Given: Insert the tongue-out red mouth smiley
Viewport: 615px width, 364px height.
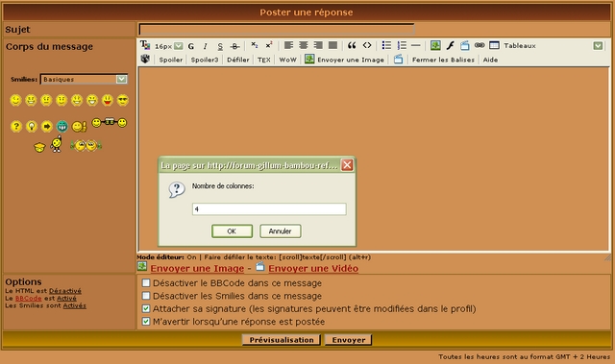Looking at the screenshot, I should coord(107,100).
